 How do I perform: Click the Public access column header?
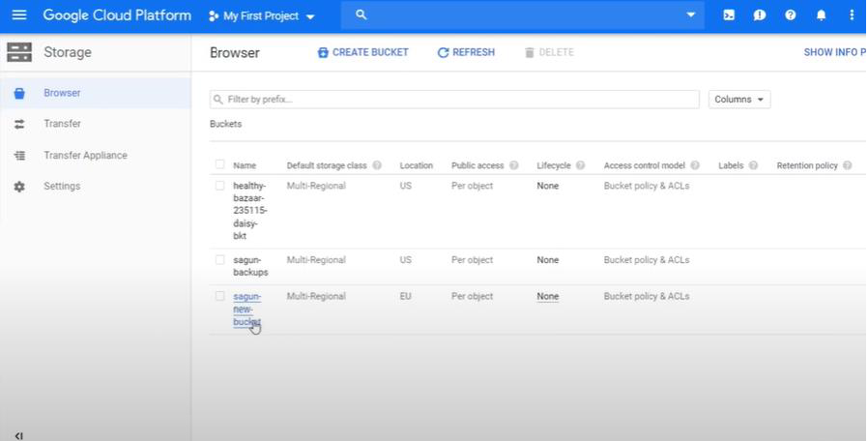[477, 165]
